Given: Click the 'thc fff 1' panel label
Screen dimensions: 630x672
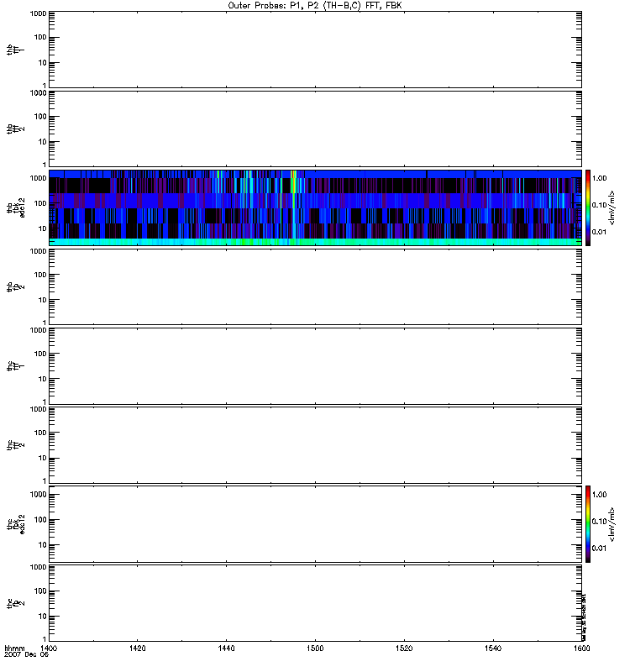Looking at the screenshot, I should (x=15, y=366).
